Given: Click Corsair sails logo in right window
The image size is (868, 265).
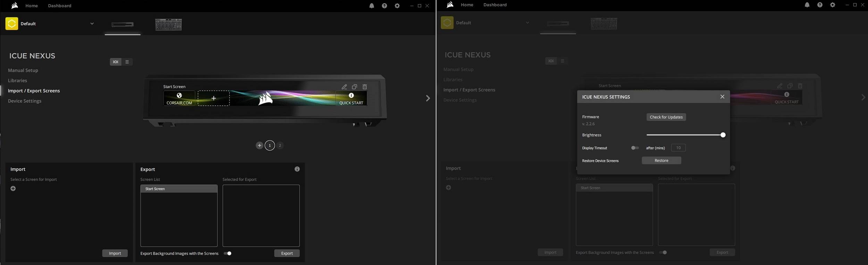Looking at the screenshot, I should point(450,5).
